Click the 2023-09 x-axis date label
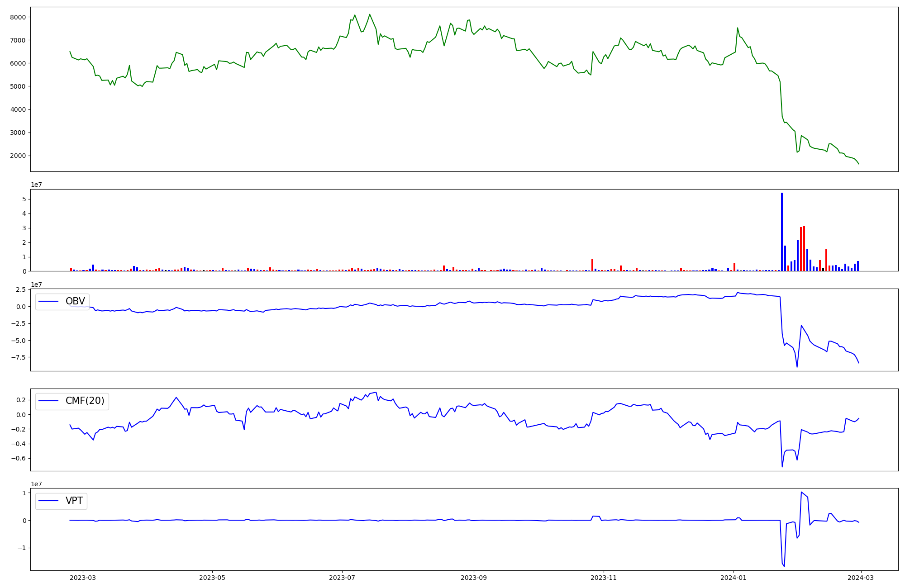Image resolution: width=905 pixels, height=588 pixels. pos(474,578)
